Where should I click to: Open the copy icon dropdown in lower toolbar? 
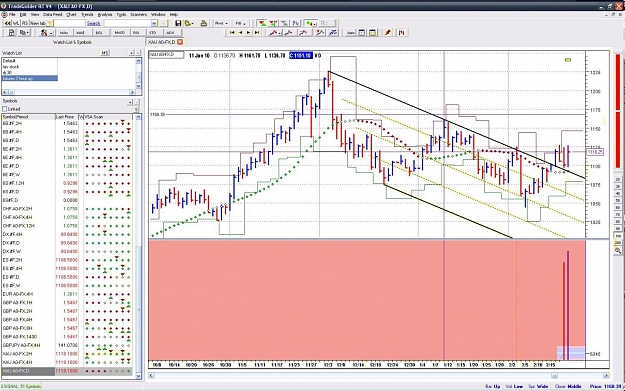[27, 33]
